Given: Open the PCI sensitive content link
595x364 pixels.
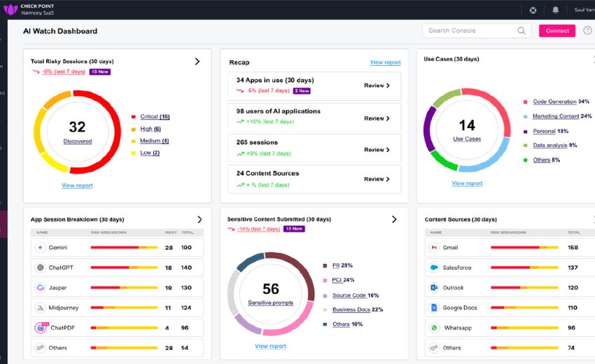Looking at the screenshot, I should (x=337, y=280).
